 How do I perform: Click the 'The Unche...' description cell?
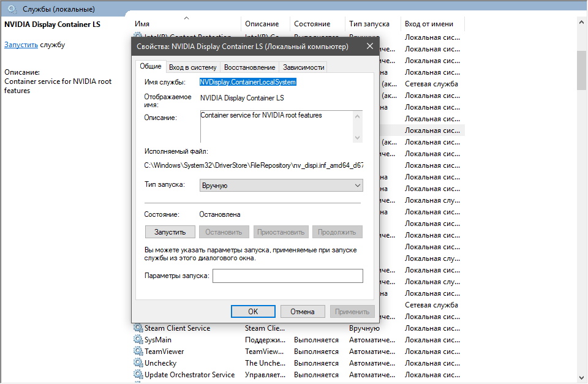265,363
